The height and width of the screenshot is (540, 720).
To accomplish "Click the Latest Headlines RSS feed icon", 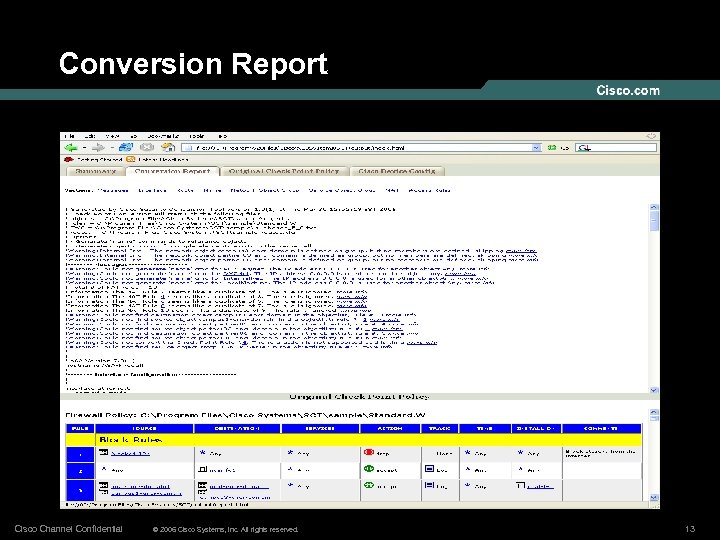I will [x=130, y=159].
